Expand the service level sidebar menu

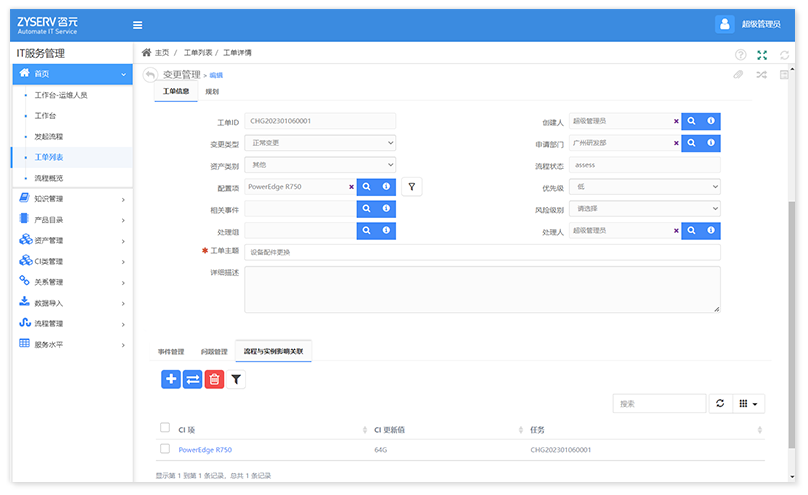[x=72, y=344]
